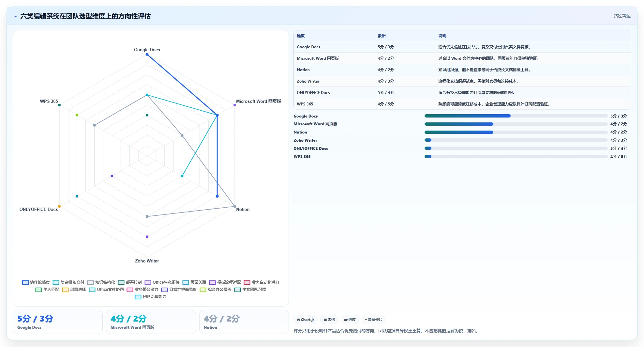644x347 pixels.
Task: Toggle the 业务整合潜力 legend series
Action: click(142, 290)
